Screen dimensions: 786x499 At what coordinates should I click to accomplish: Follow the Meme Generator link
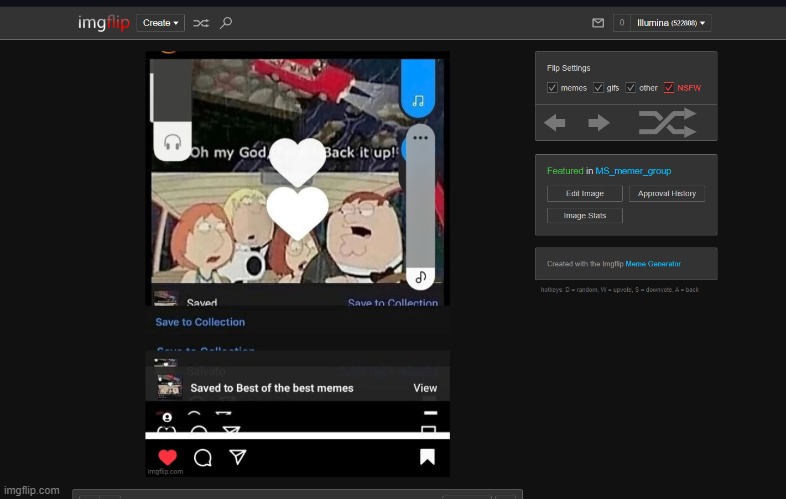coord(653,264)
